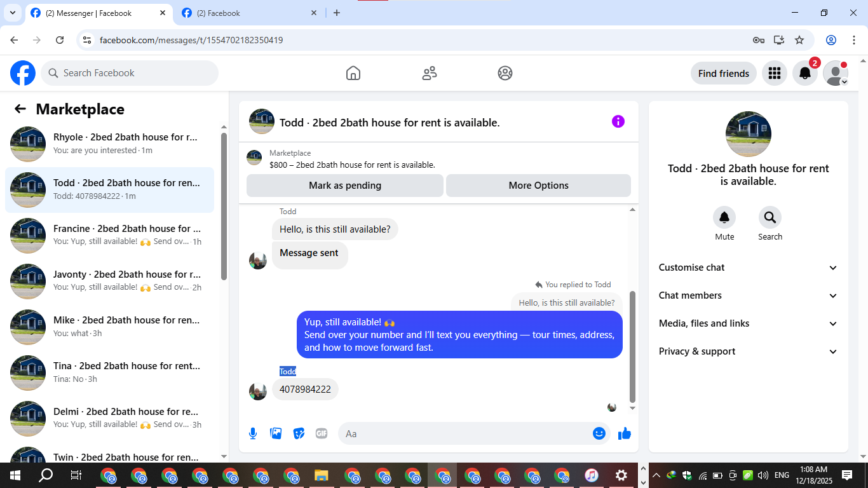Open the Friends icon in top navigation
868x488 pixels.
(x=430, y=73)
